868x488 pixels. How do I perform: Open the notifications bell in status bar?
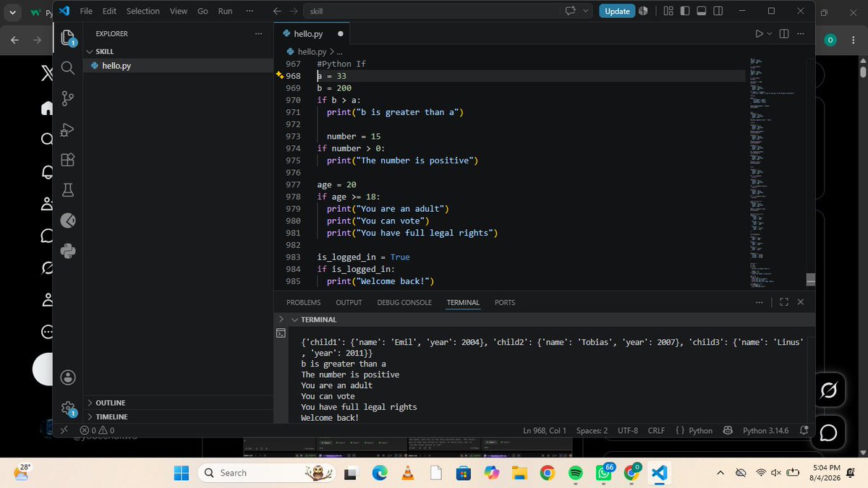pos(804,430)
